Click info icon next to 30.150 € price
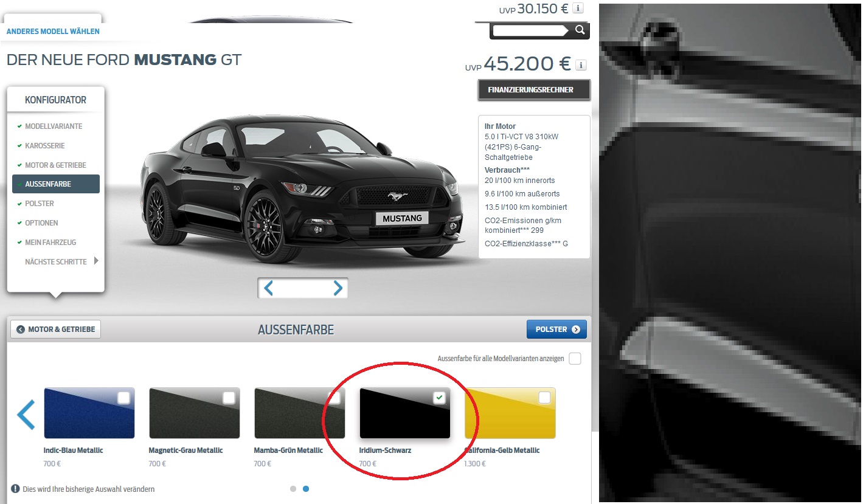 coord(578,8)
